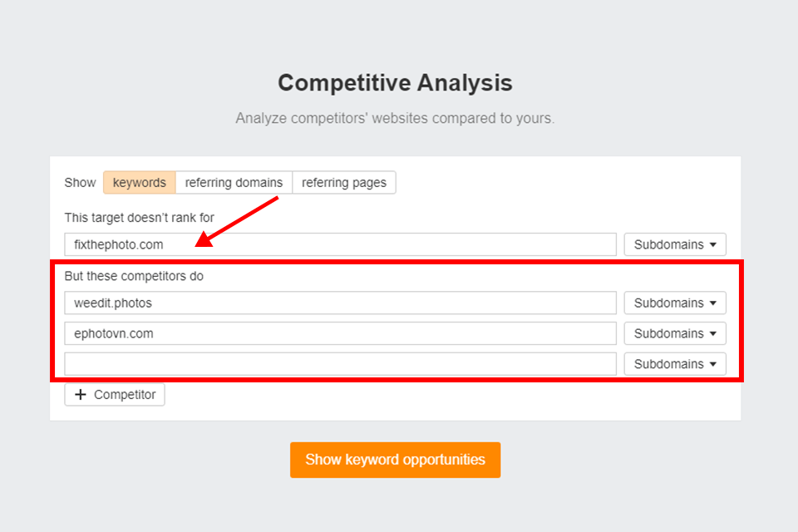The height and width of the screenshot is (532, 798).
Task: Select the keywords option
Action: [140, 183]
